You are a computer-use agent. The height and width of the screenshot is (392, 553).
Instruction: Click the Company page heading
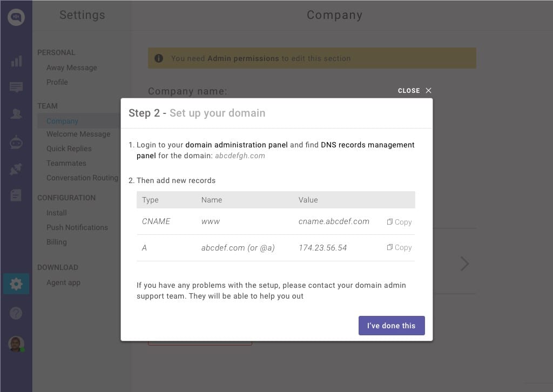(334, 15)
